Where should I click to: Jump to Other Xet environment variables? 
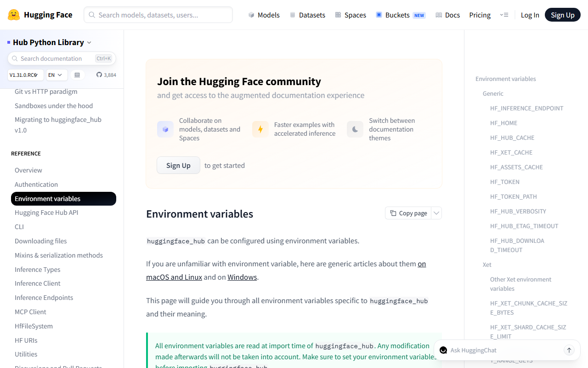[520, 284]
